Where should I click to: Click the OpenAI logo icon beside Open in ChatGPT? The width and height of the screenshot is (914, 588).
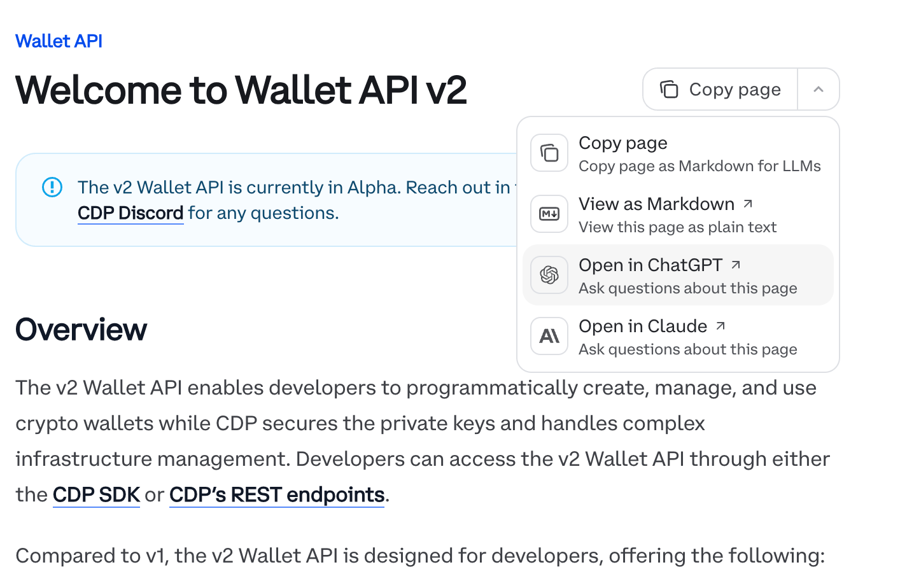(x=549, y=275)
